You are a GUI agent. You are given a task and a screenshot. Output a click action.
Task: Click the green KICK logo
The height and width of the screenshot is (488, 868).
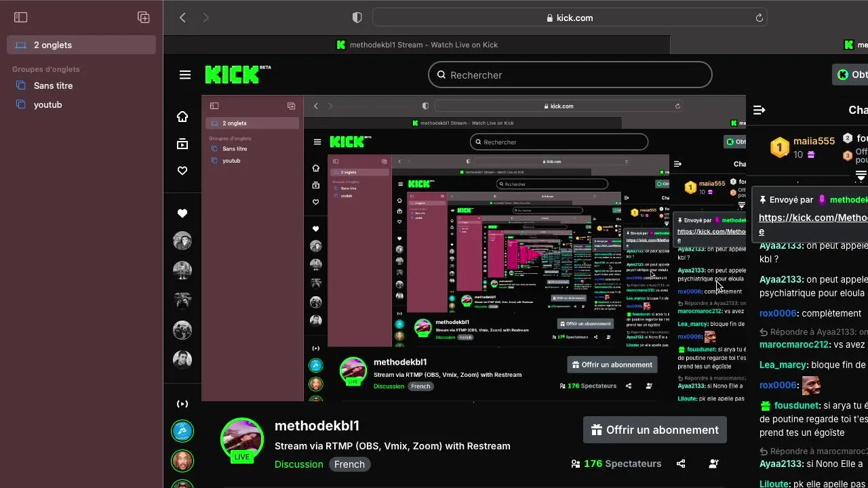[233, 75]
